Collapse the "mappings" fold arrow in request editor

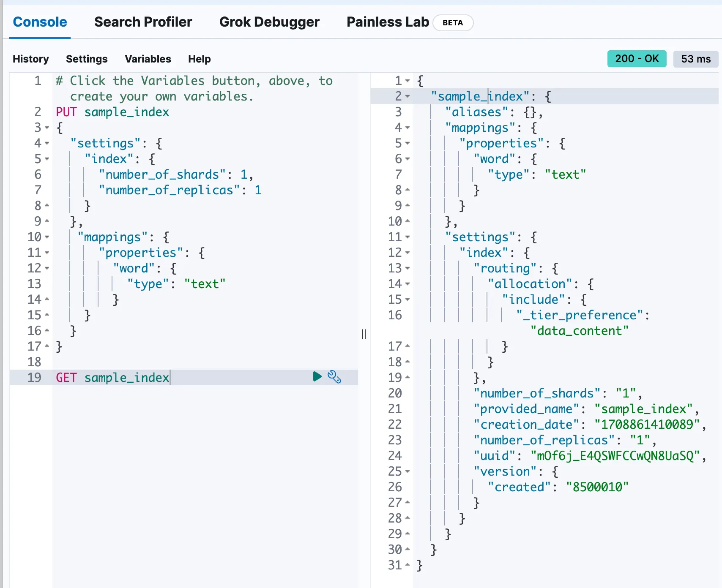pos(47,237)
